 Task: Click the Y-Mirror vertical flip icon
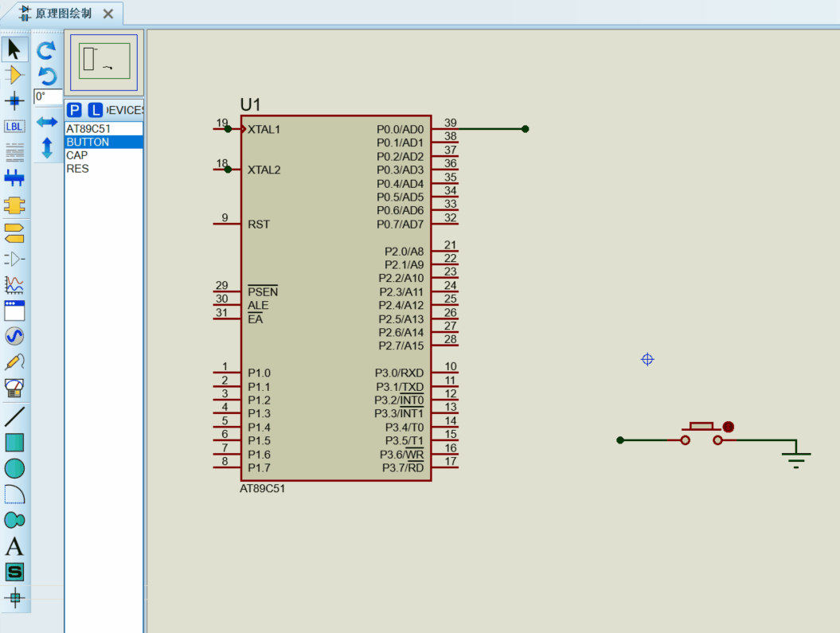[x=47, y=148]
